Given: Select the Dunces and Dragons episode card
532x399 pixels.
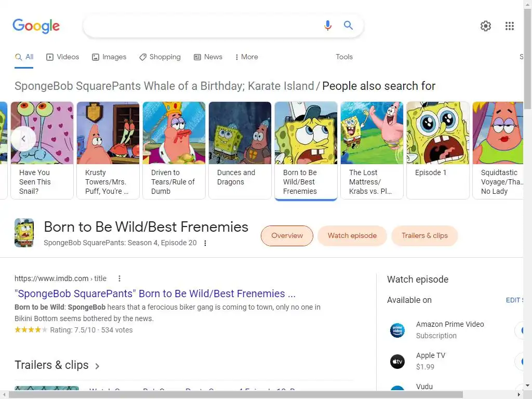Looking at the screenshot, I should click(x=240, y=150).
